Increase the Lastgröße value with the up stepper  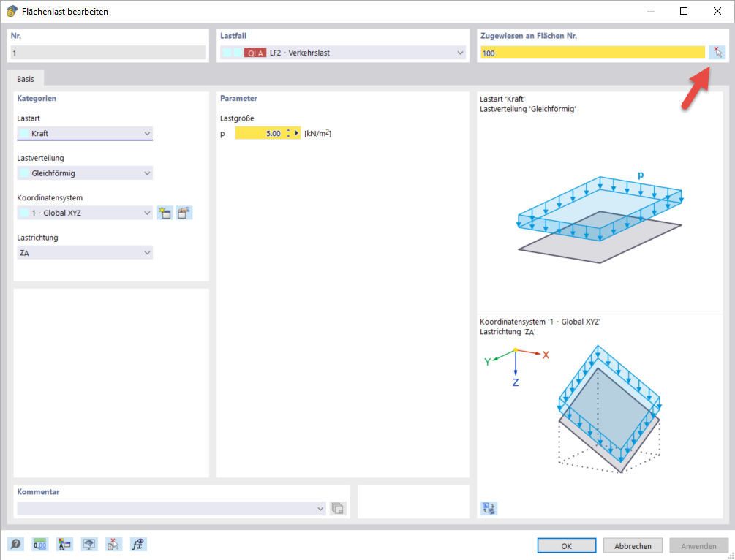click(287, 129)
